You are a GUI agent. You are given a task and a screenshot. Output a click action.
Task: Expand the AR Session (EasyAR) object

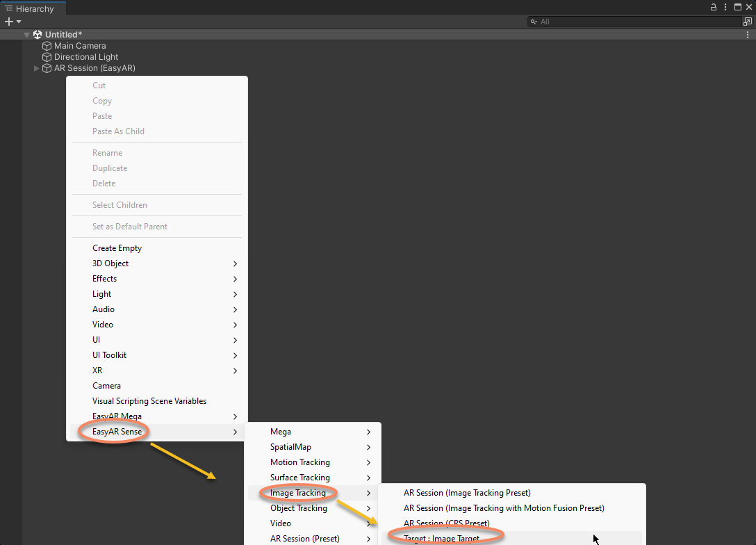coord(37,68)
